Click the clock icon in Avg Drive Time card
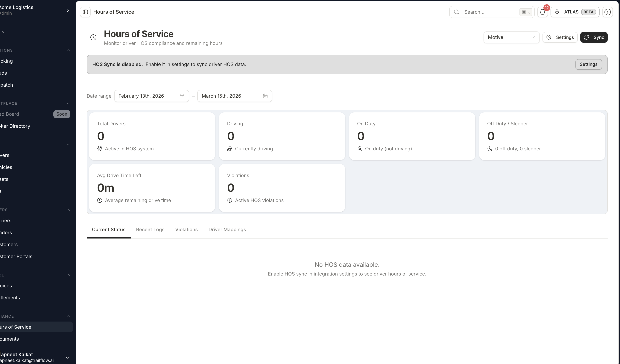The image size is (620, 364). point(99,200)
